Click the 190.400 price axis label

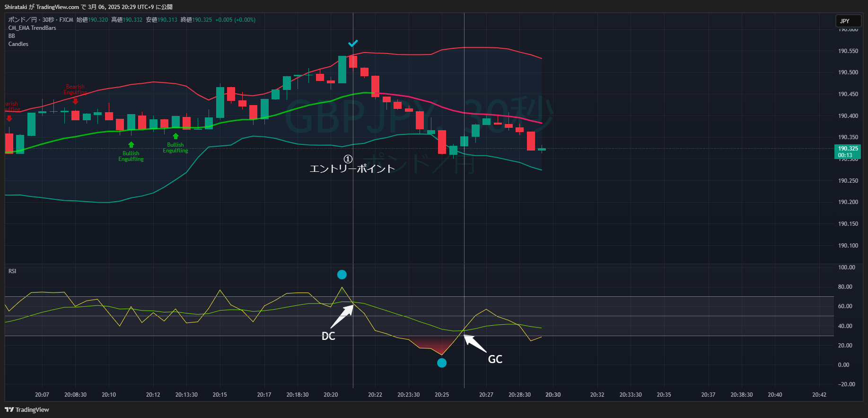[x=848, y=116]
